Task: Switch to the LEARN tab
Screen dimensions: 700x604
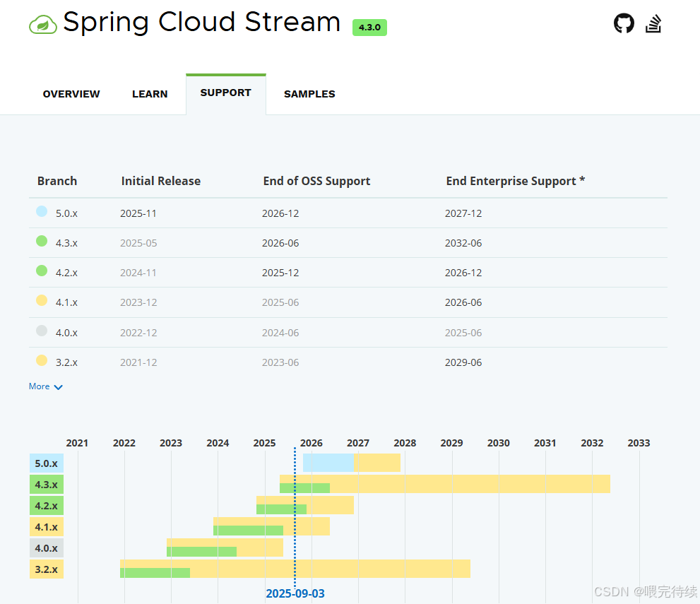Action: point(150,94)
